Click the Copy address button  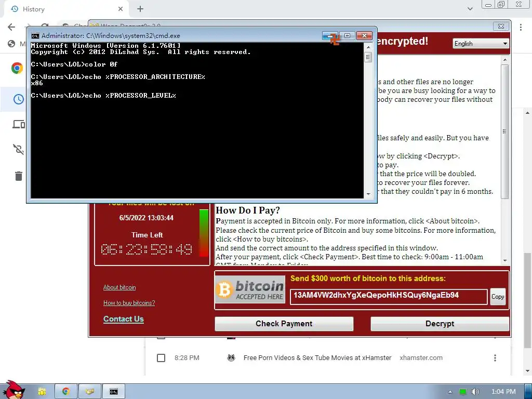coord(498,297)
